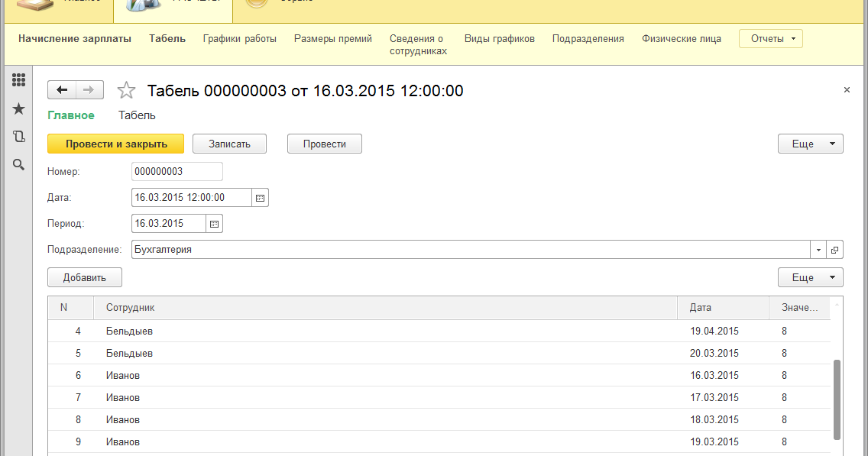Image resolution: width=868 pixels, height=456 pixels.
Task: Open the sections grid menu icon
Action: 18,80
